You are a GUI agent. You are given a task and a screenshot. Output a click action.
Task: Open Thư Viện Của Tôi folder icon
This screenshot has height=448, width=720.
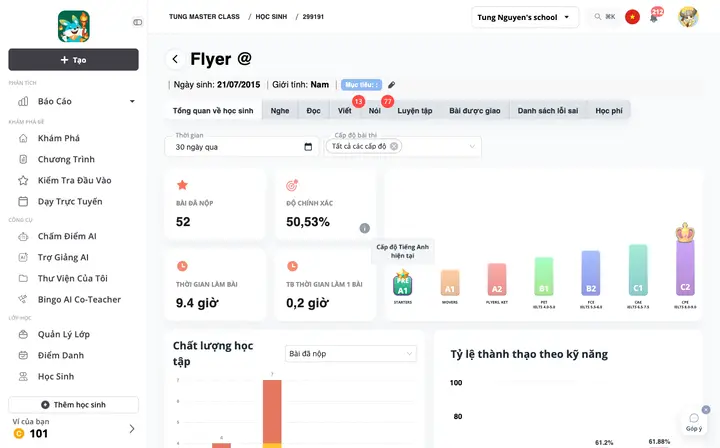pyautogui.click(x=23, y=278)
